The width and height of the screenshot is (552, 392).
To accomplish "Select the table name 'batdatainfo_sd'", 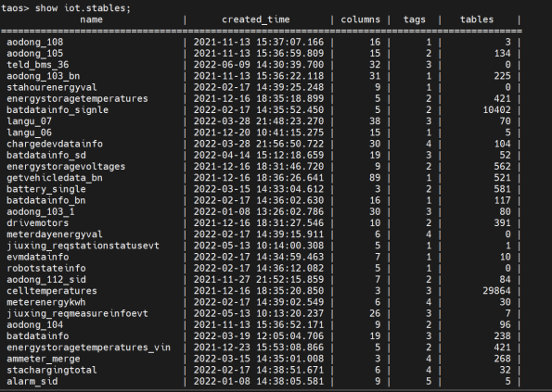I will click(46, 155).
